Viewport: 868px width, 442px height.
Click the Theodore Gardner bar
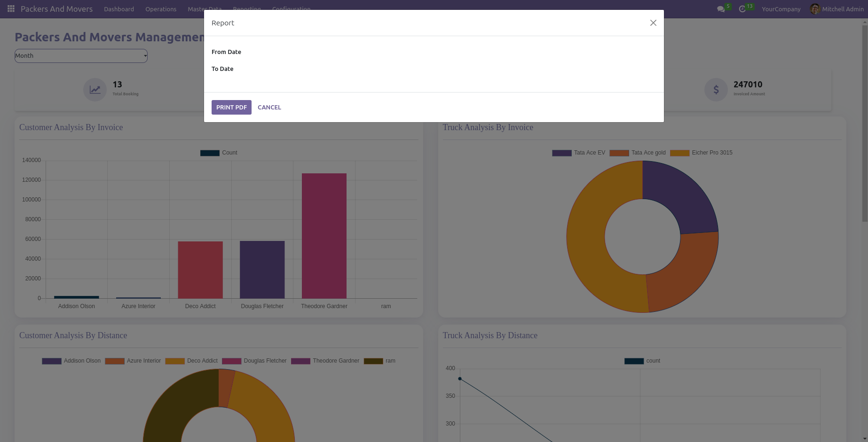pyautogui.click(x=324, y=236)
